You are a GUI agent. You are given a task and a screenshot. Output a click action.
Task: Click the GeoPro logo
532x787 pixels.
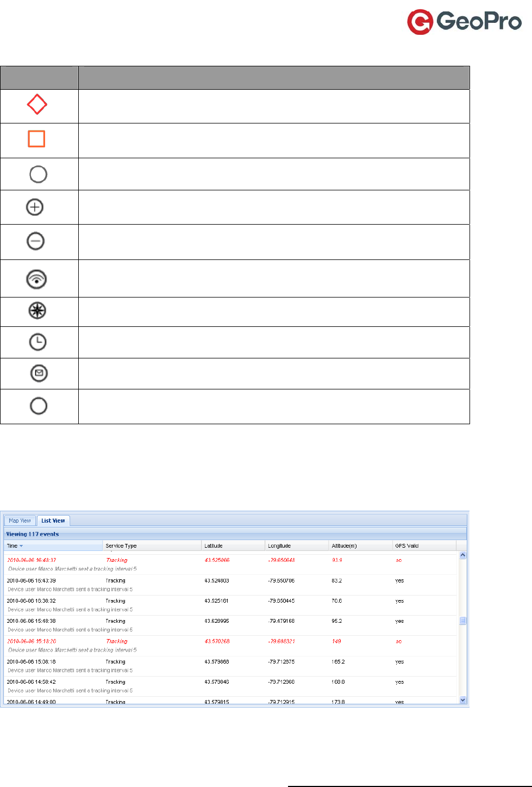465,22
